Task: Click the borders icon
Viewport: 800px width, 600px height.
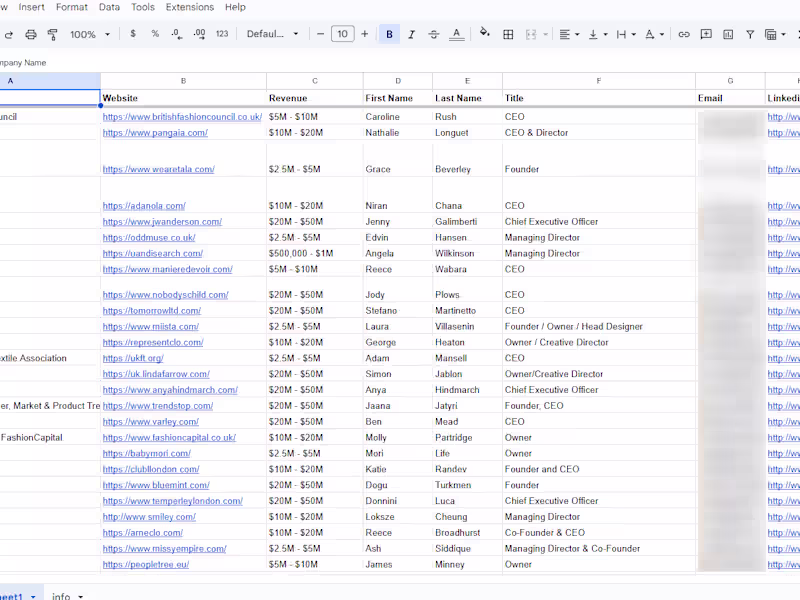Action: tap(508, 34)
